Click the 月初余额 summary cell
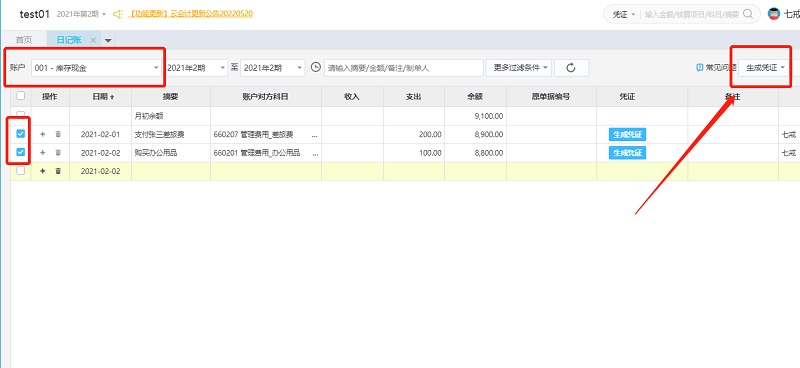The width and height of the screenshot is (800, 368). click(x=171, y=116)
